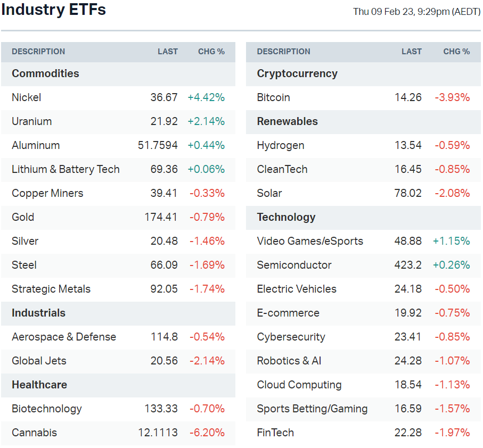Screen dimensions: 483x448
Task: Click the Technology category heading
Action: click(286, 217)
